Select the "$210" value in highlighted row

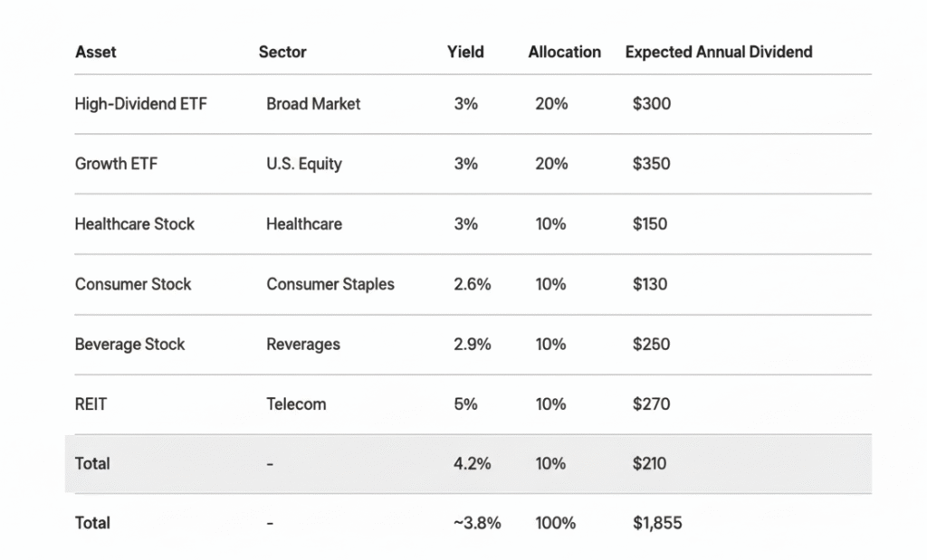(x=650, y=463)
